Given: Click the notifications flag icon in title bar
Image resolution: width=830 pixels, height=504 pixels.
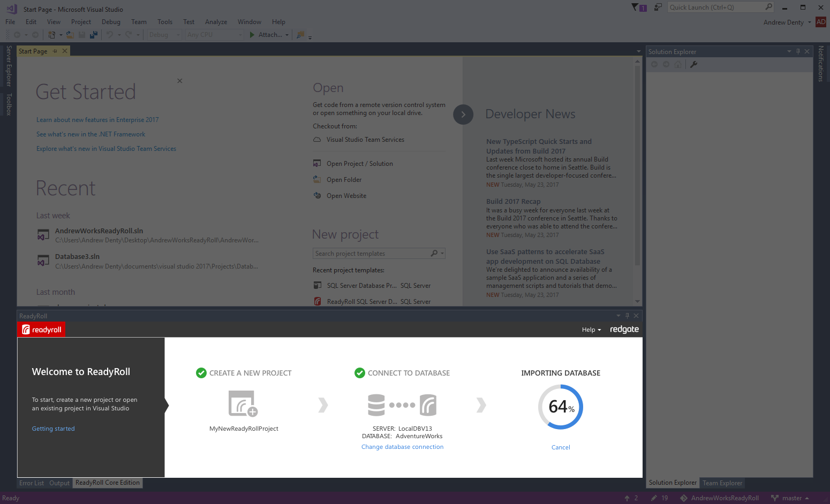Looking at the screenshot, I should pos(635,7).
